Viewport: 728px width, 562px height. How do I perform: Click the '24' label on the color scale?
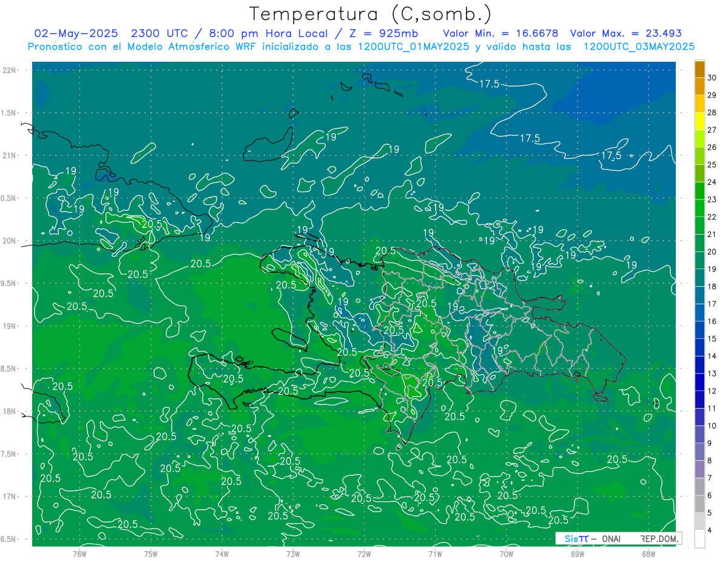(x=712, y=182)
